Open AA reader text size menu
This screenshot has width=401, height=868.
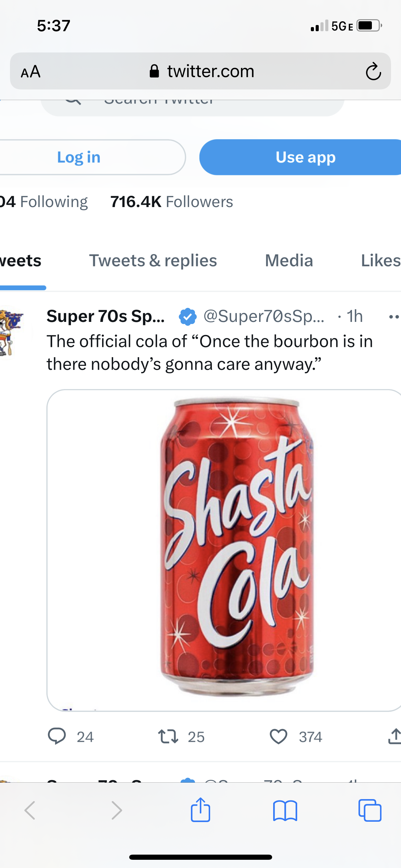31,72
